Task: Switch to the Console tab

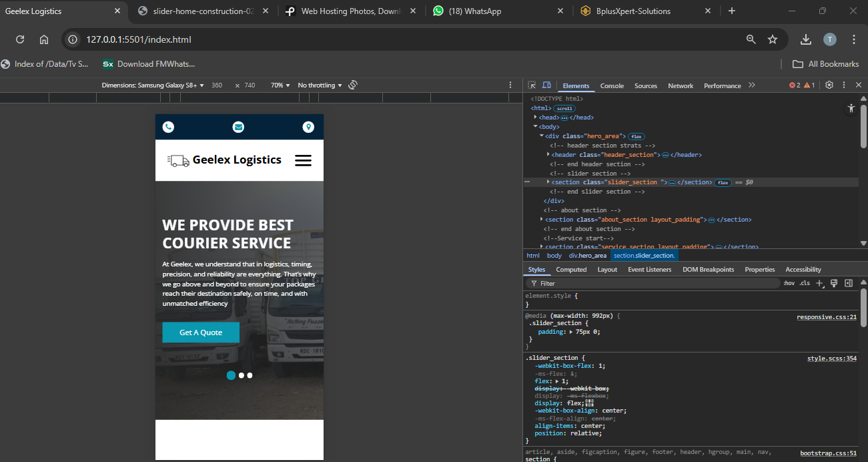Action: click(x=612, y=85)
